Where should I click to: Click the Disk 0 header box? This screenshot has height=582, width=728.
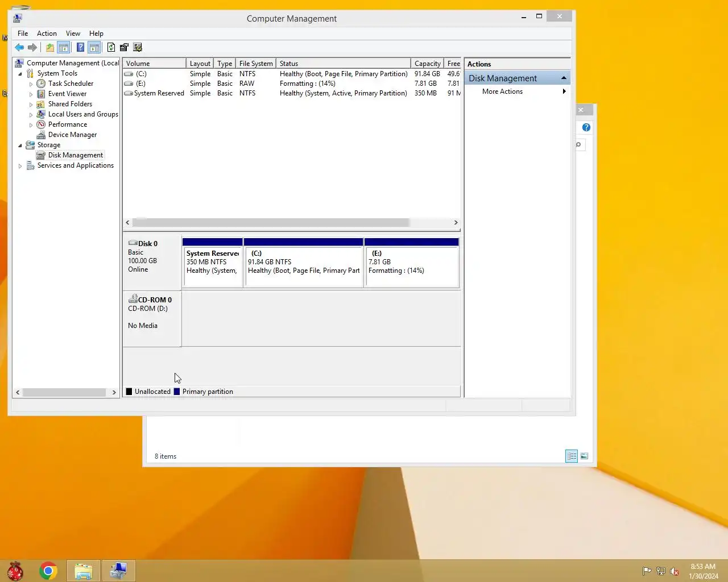[152, 262]
